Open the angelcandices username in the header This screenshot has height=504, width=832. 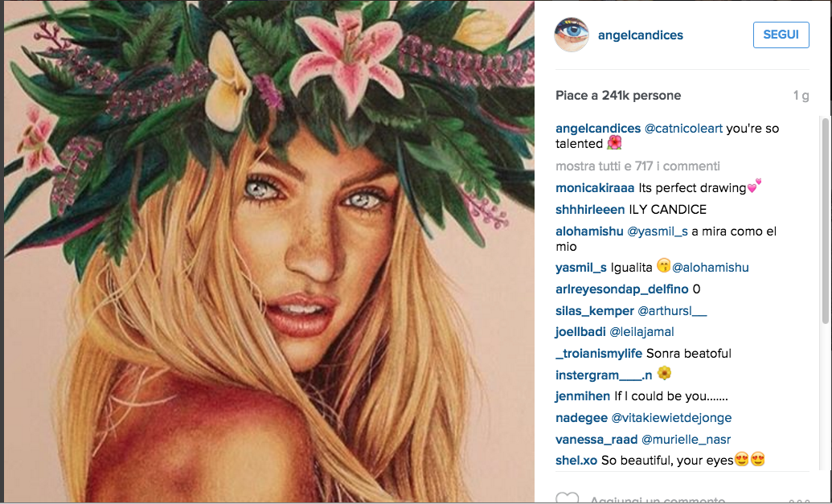[641, 35]
